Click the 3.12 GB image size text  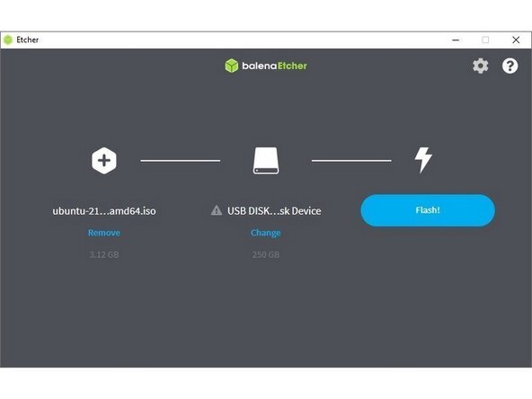coord(104,254)
